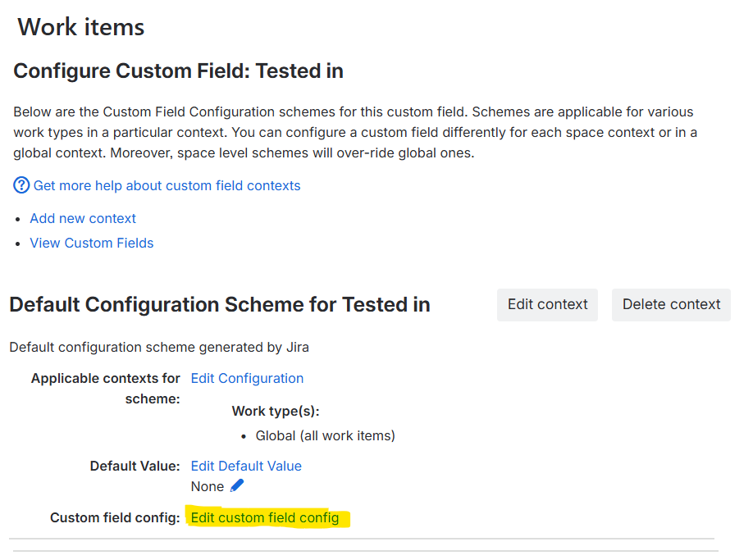Screen dimensions: 753x560
Task: Click the Default Configuration Scheme for Tested in heading
Action: pyautogui.click(x=220, y=305)
